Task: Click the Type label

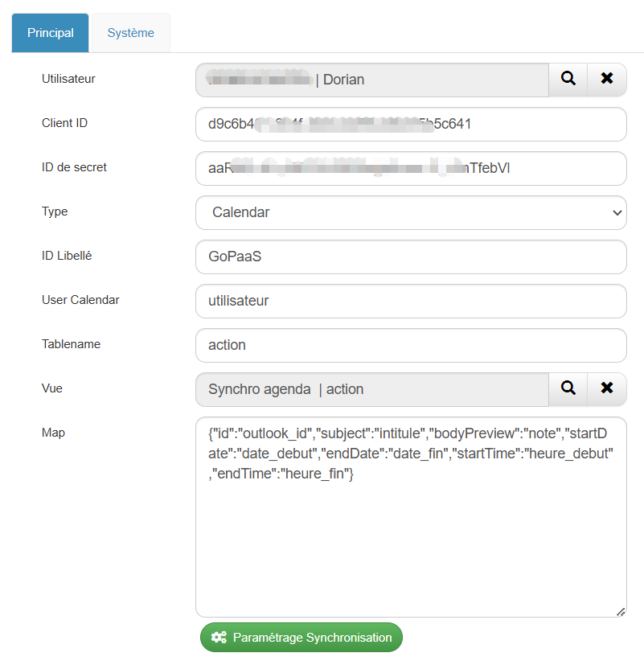Action: coord(55,211)
